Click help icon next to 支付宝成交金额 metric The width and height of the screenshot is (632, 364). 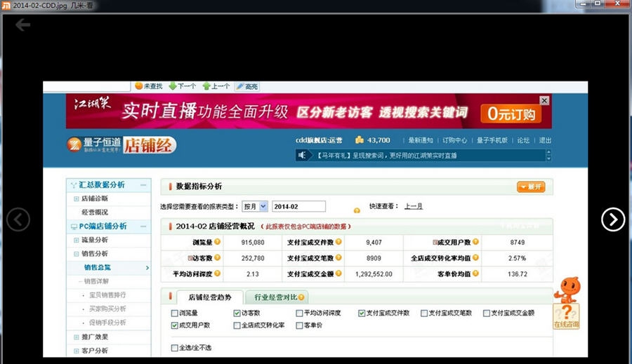click(338, 273)
